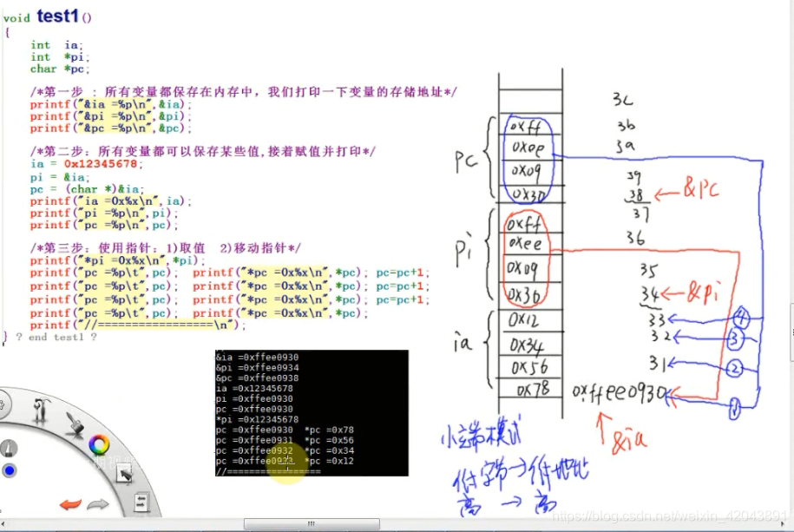Click the assignment 'pi = &ia;'
Image resolution: width=794 pixels, height=532 pixels.
60,177
